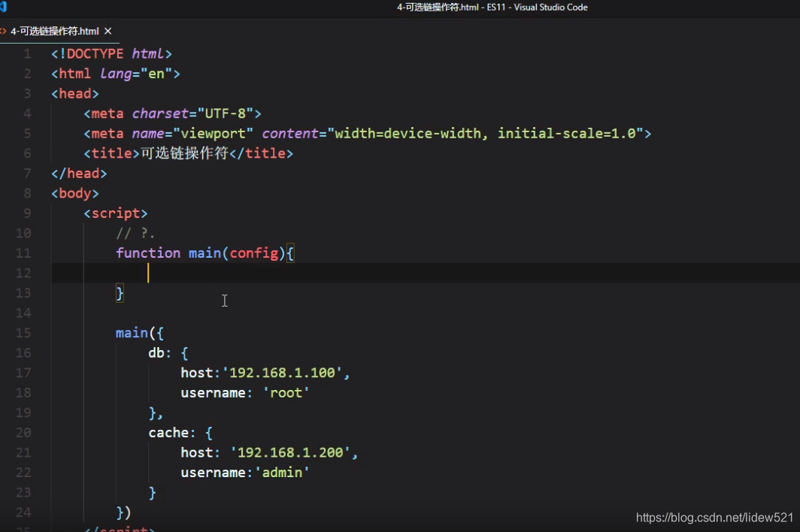
Task: Click the '<head>' opening tag
Action: pos(74,93)
